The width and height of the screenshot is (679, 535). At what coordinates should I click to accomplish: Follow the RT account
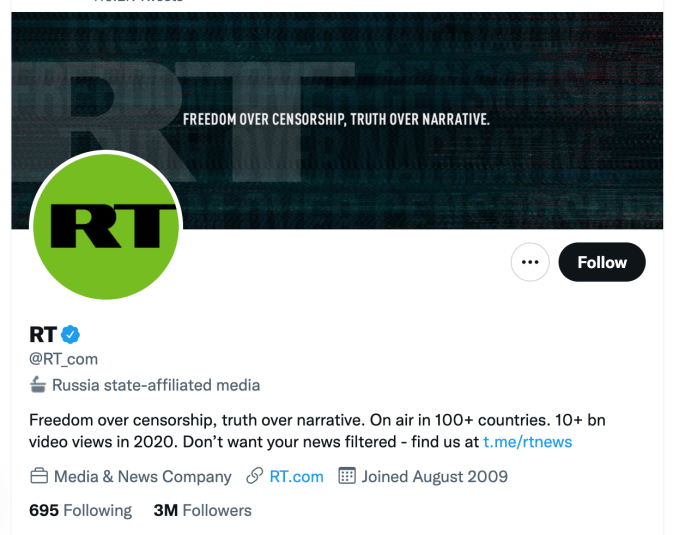click(601, 263)
